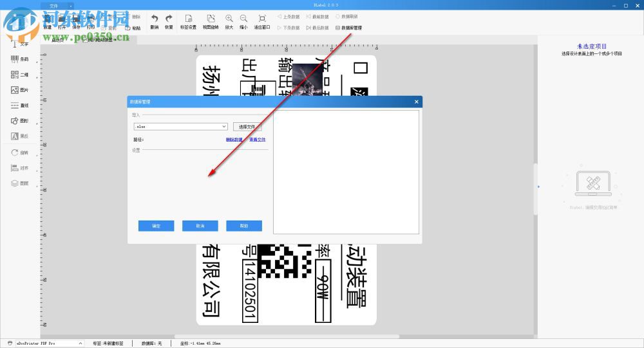Open 数据库管理 database management
The width and height of the screenshot is (644, 348).
click(x=348, y=28)
